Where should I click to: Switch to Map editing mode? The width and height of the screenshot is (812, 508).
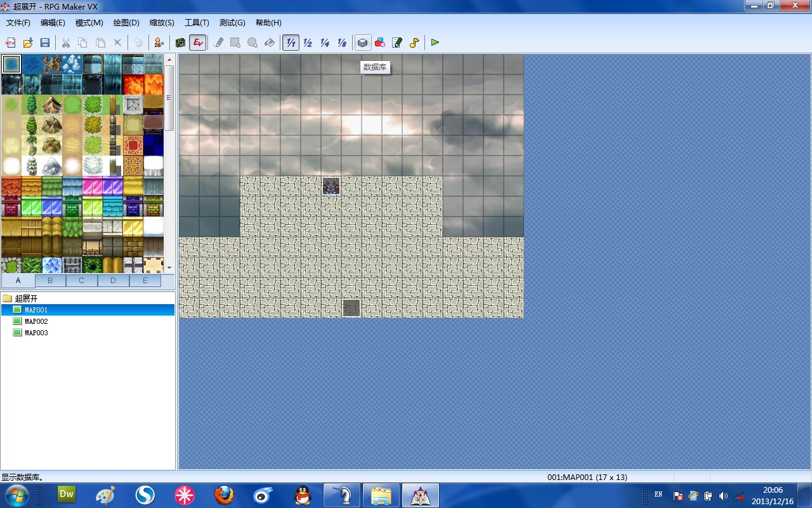tap(181, 43)
